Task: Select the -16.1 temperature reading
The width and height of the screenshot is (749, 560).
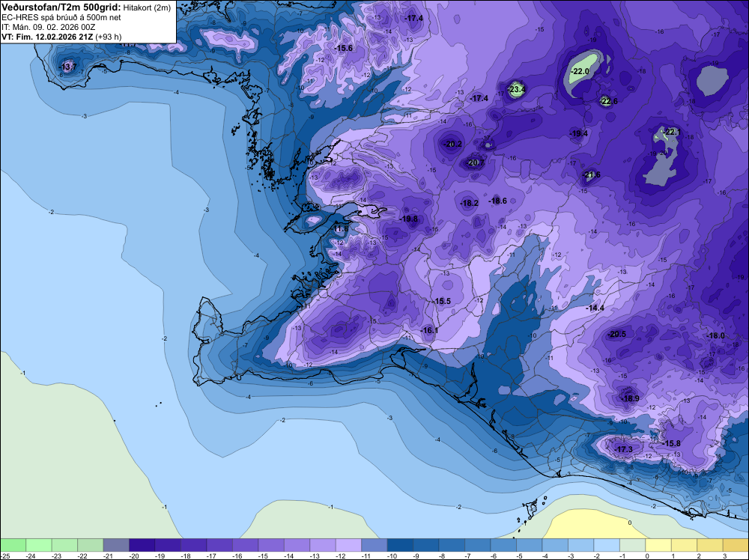Action: click(x=429, y=330)
